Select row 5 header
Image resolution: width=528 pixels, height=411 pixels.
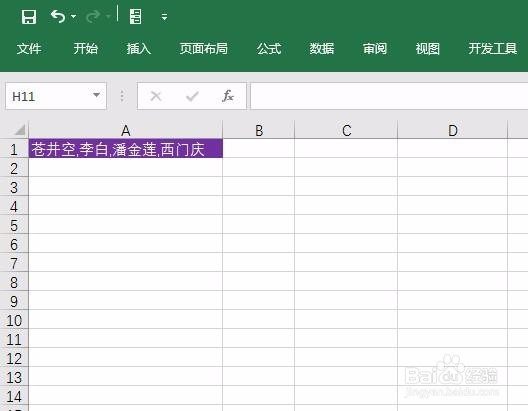(14, 225)
